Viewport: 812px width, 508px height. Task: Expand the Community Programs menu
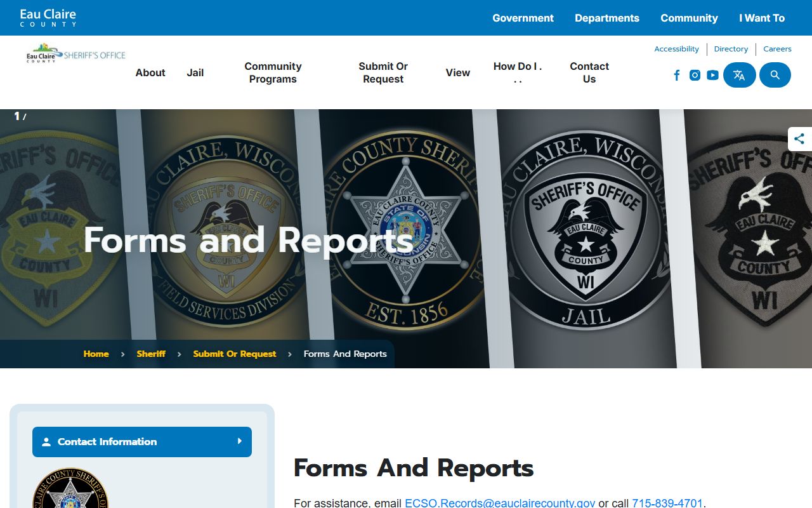coord(273,72)
